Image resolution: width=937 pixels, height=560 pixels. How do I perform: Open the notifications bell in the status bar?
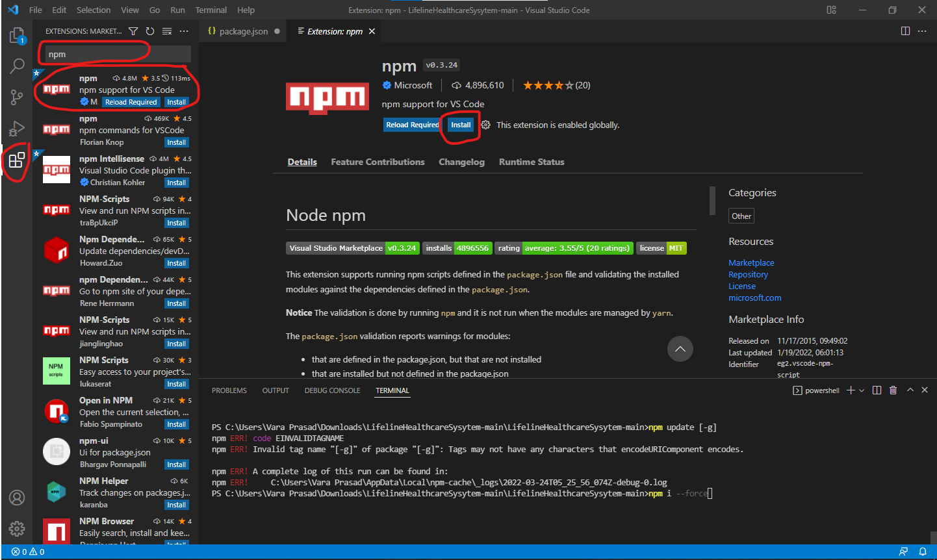point(922,552)
